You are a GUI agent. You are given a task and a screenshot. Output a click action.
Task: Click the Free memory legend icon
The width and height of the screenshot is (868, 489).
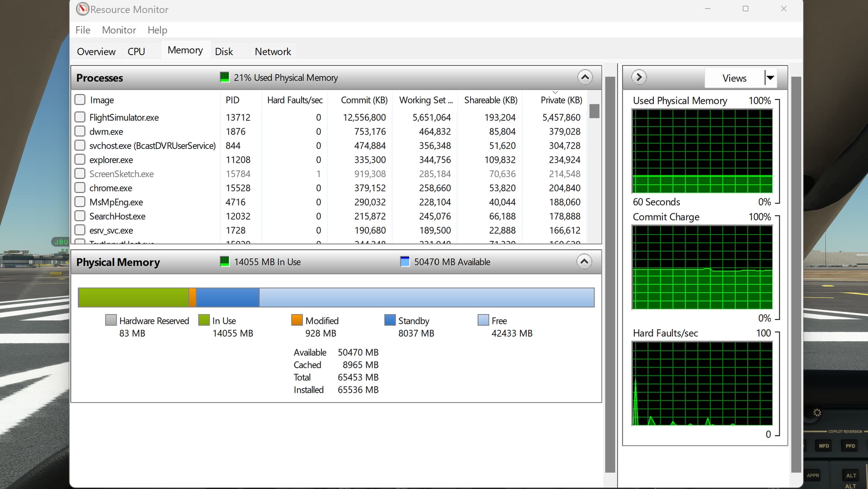point(483,320)
